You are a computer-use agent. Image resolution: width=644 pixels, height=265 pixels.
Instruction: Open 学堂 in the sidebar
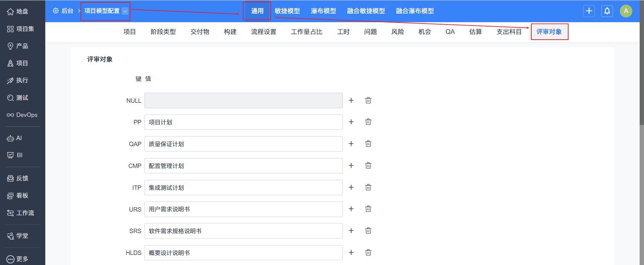[17, 236]
